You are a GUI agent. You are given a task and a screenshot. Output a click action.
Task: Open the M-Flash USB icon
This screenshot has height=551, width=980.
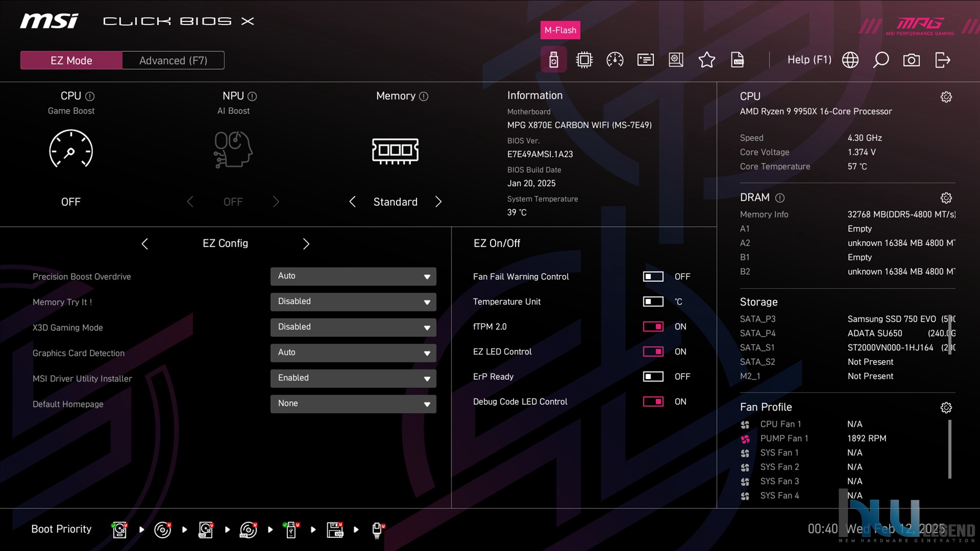553,60
